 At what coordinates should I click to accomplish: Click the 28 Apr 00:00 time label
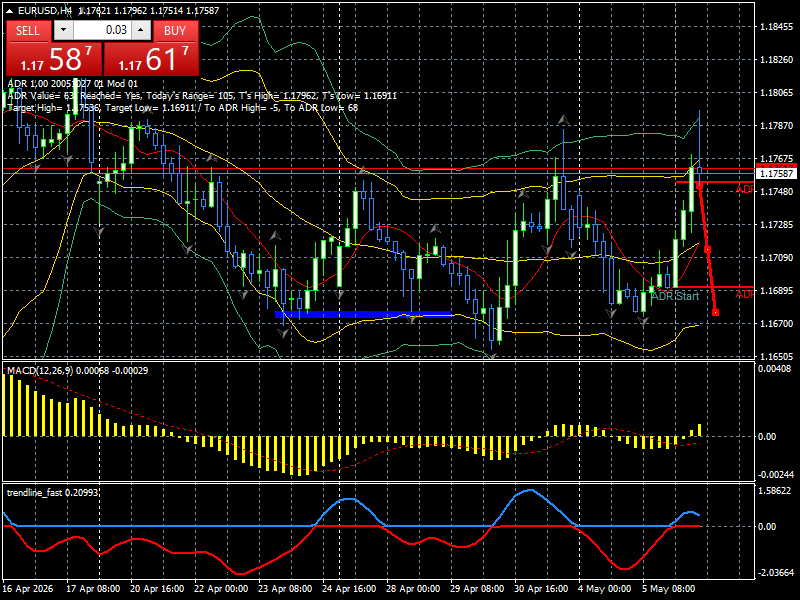413,589
